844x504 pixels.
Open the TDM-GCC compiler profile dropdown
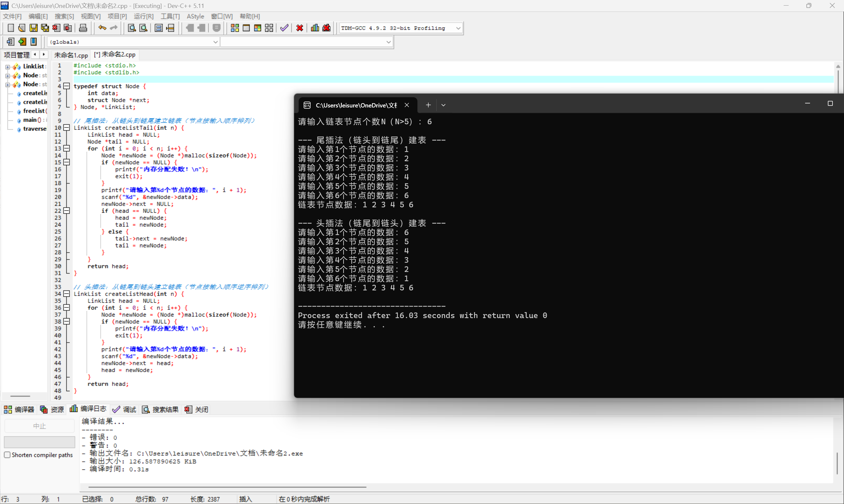[x=458, y=28]
